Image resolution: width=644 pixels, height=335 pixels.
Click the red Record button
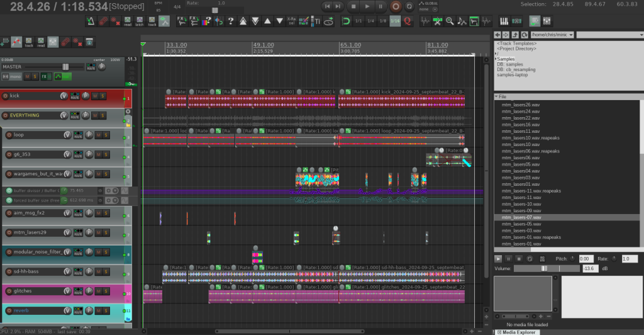396,6
